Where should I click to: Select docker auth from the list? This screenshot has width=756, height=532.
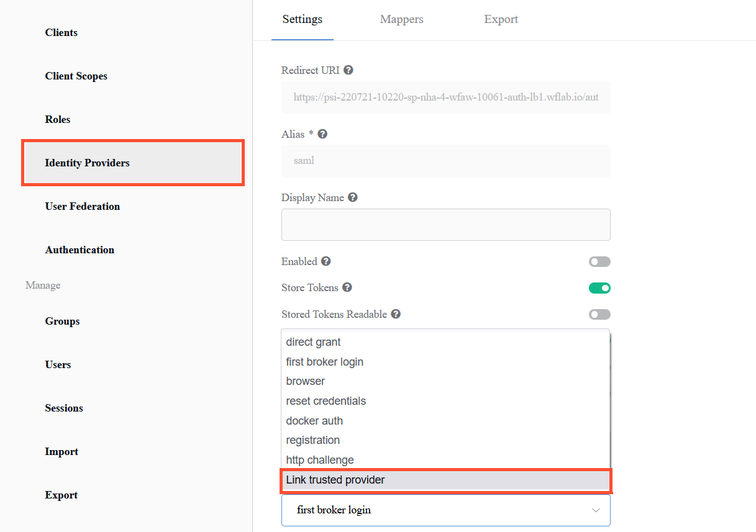445,421
